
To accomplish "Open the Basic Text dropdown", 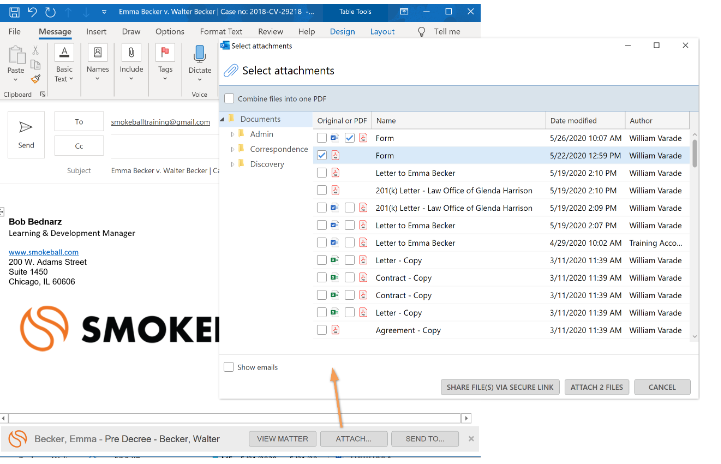I will pyautogui.click(x=63, y=74).
